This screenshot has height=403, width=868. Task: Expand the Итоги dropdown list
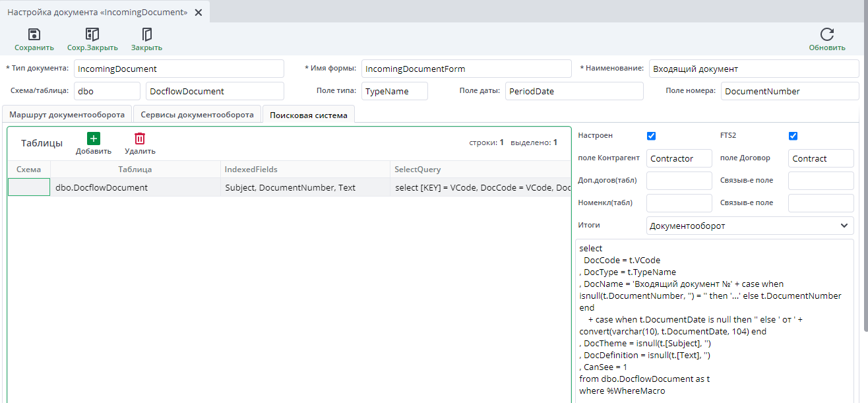[844, 226]
